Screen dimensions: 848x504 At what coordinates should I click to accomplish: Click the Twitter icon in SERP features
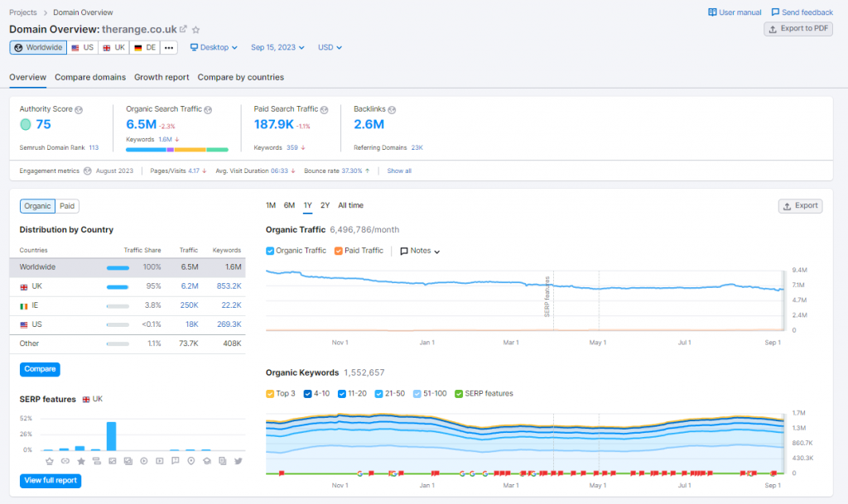238,460
